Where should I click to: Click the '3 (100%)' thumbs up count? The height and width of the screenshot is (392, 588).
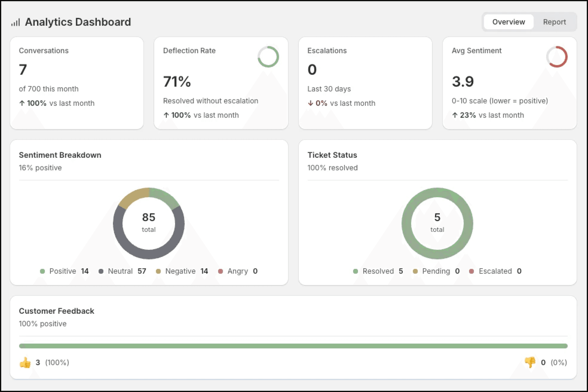point(52,362)
